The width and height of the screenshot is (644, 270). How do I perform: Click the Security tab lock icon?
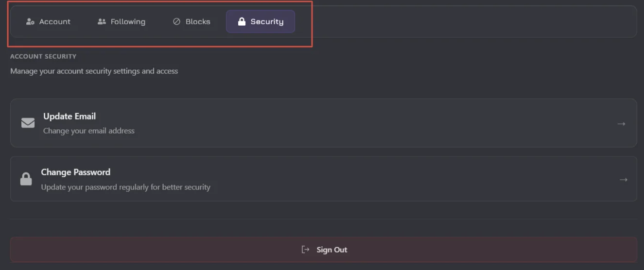[242, 22]
